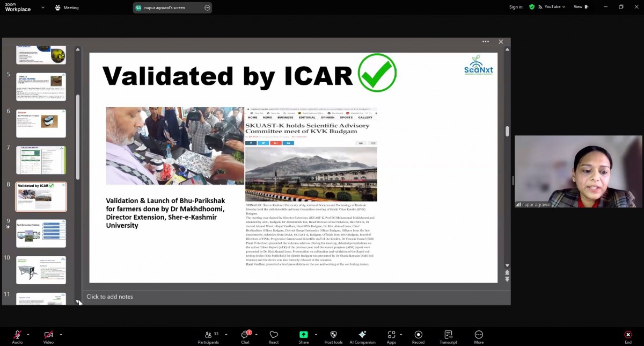The image size is (644, 346).
Task: Click the green Share screen button
Action: pyautogui.click(x=304, y=335)
